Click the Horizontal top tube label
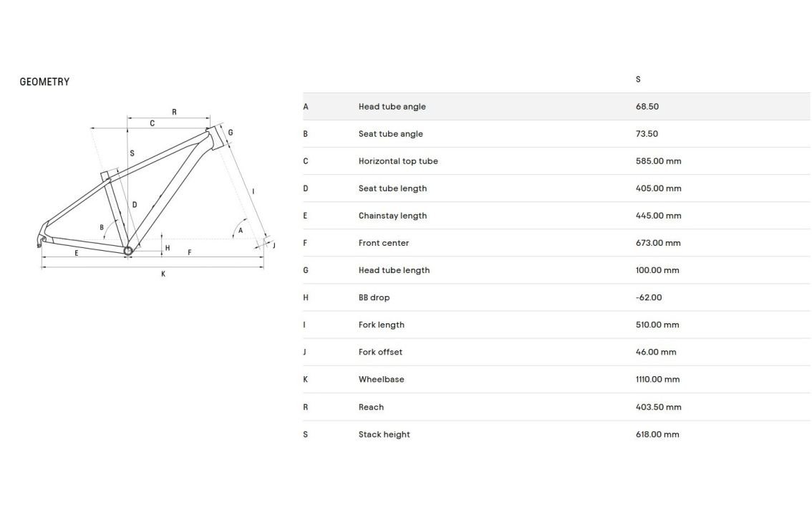 click(x=398, y=161)
